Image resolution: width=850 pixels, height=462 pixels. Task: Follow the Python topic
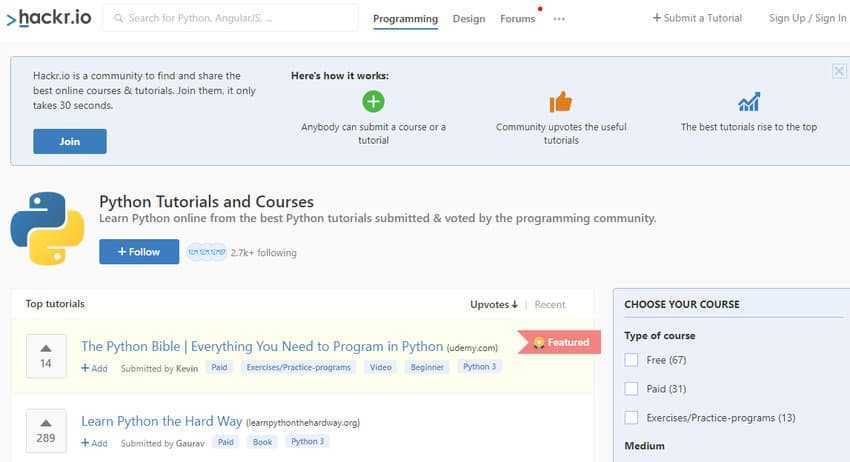pyautogui.click(x=139, y=252)
